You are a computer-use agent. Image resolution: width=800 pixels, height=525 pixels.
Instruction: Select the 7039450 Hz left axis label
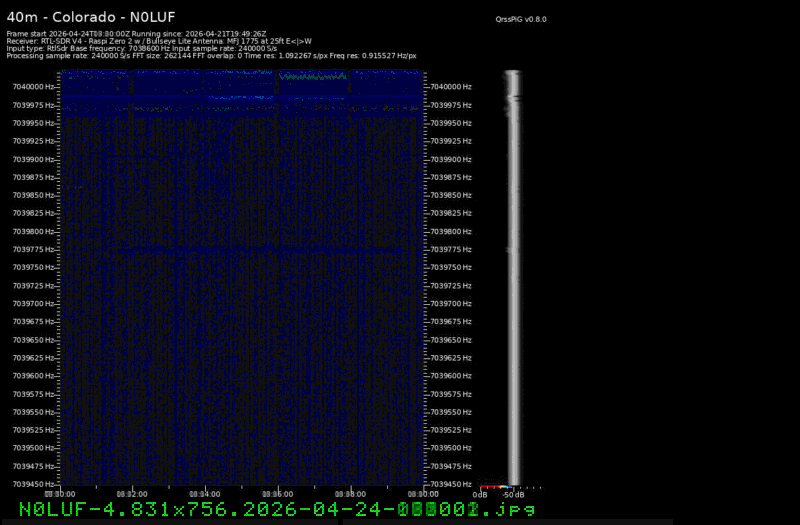34,484
